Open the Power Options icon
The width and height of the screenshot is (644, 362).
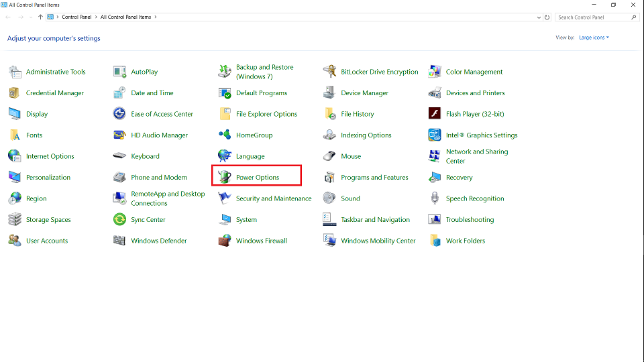coord(225,177)
